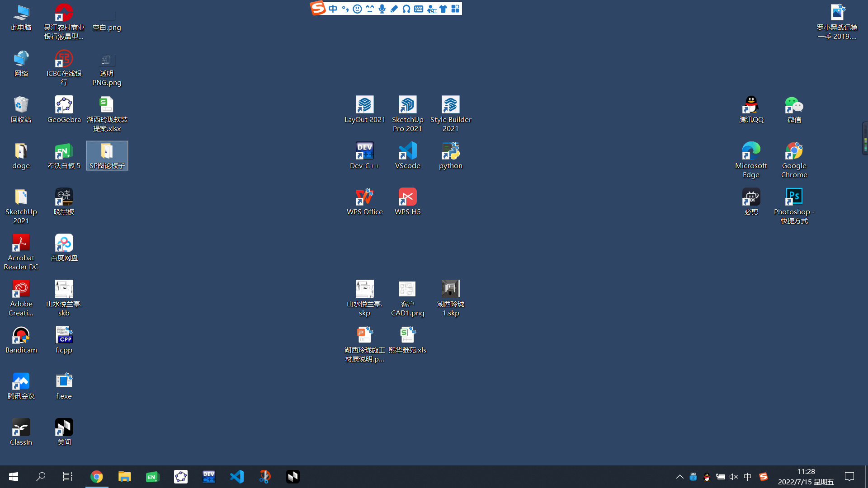Toggle Chinese/English mode on Sogou toolbar
Screen dimensions: 868x488
click(x=333, y=9)
